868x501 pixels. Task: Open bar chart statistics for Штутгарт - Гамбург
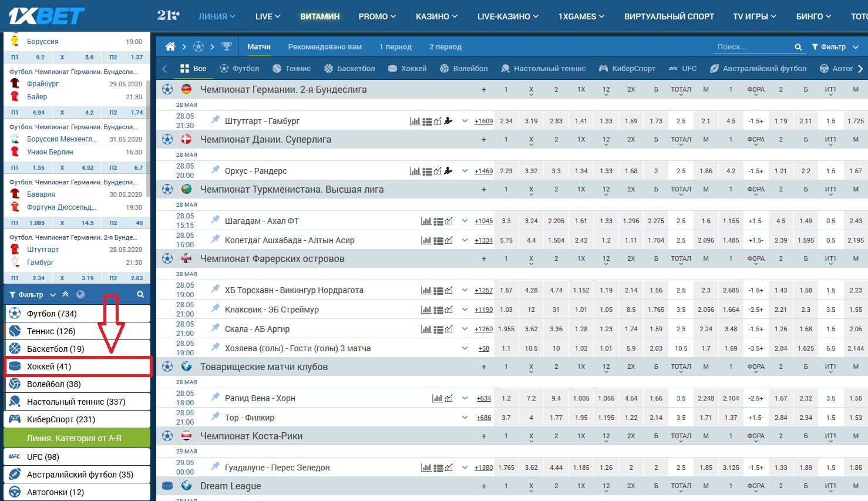tap(415, 121)
